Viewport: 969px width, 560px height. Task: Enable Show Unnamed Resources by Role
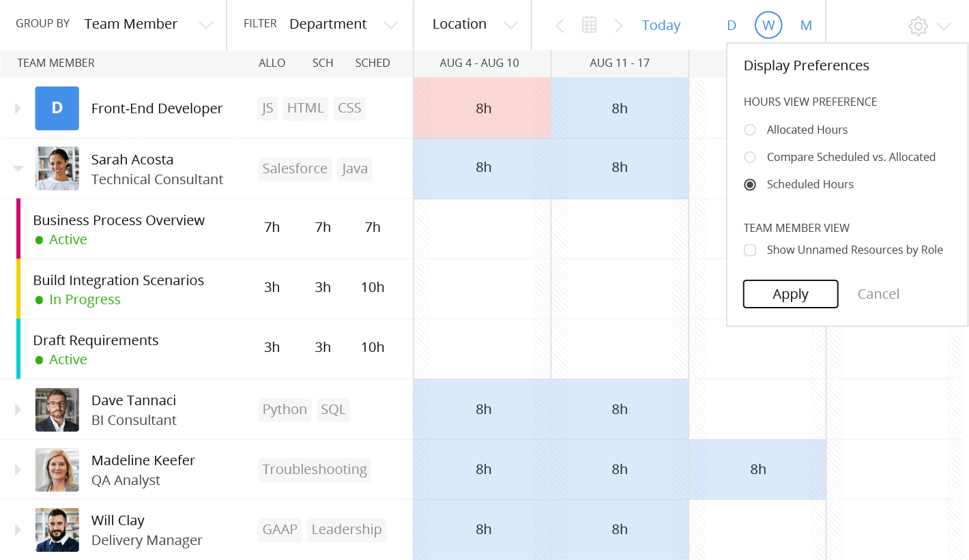750,250
